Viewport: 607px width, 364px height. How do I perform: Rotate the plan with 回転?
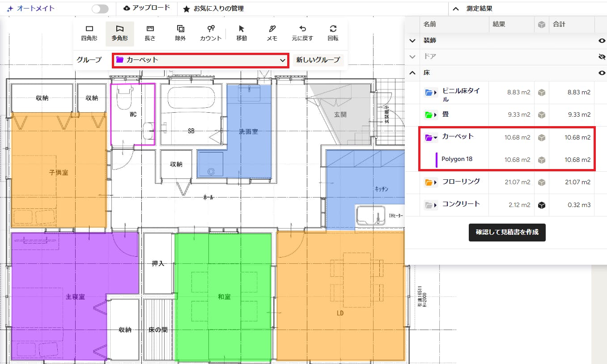(x=333, y=34)
